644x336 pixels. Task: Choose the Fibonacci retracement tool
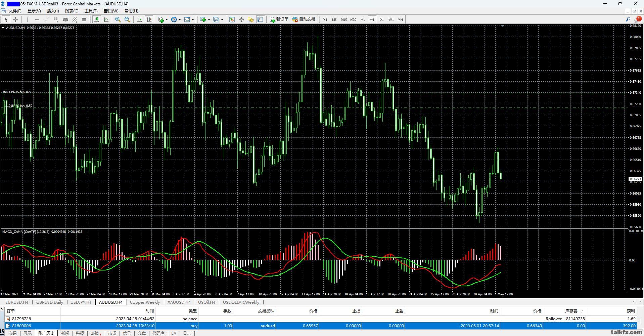56,19
